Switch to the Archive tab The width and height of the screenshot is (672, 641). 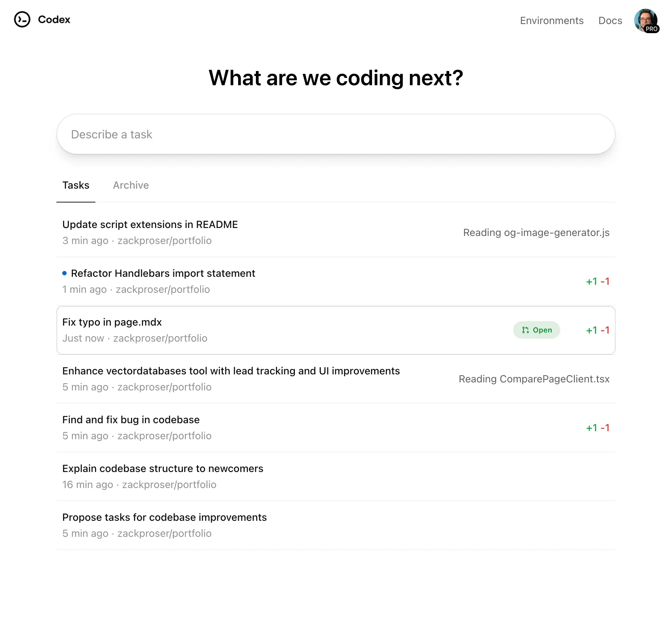[130, 185]
